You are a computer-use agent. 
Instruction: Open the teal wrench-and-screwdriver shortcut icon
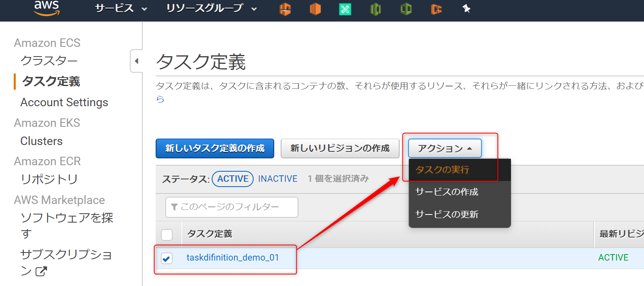click(345, 9)
